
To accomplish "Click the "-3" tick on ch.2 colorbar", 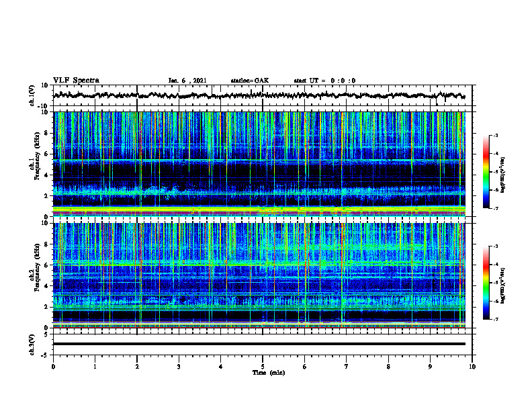I will click(x=495, y=246).
